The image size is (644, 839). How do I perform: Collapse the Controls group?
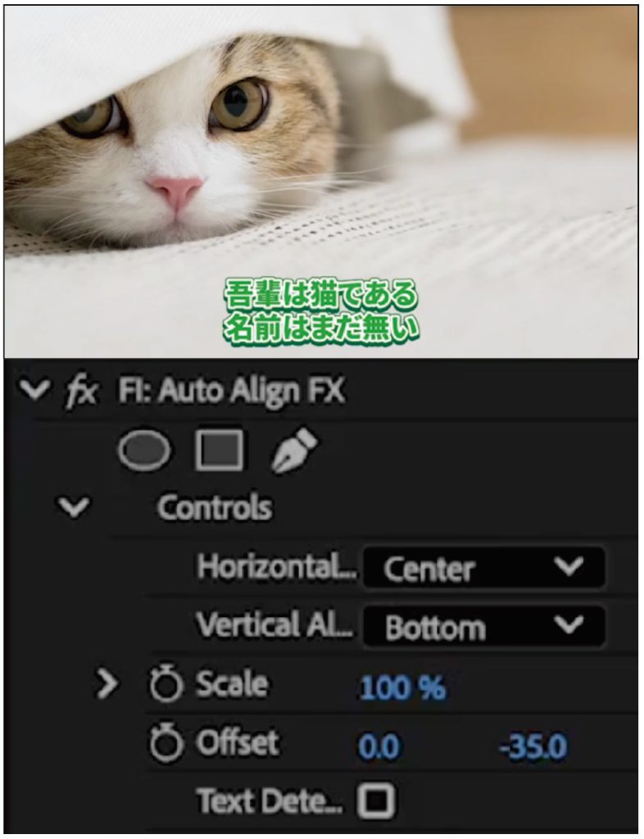point(74,507)
